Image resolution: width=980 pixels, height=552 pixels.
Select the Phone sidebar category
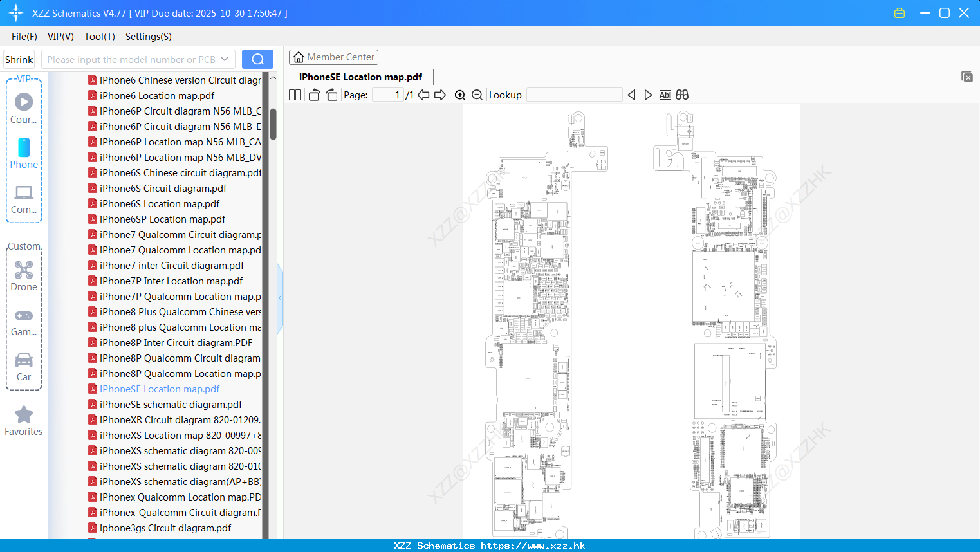[24, 154]
